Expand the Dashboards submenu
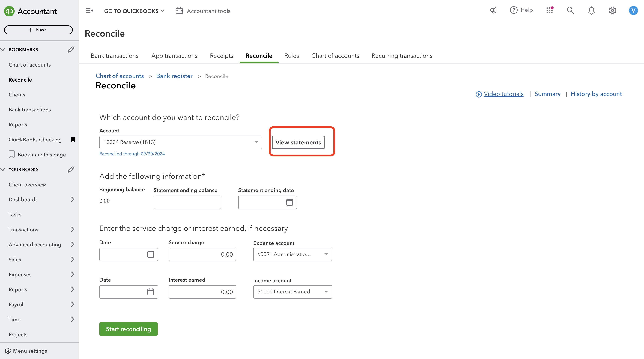This screenshot has width=644, height=359. [73, 200]
